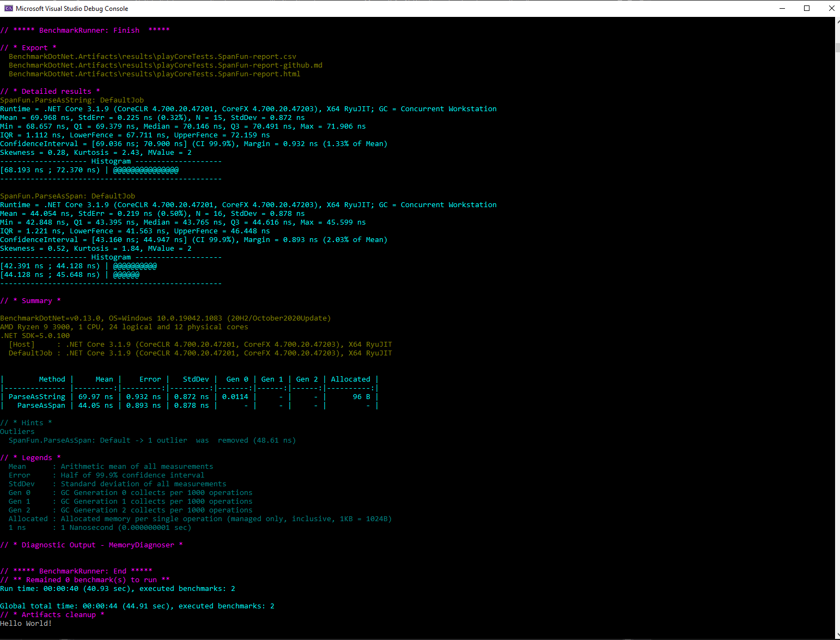Click the 'BenchmarkRunner: Finish' header line
Viewport: 840px width, 640px height.
[85, 31]
